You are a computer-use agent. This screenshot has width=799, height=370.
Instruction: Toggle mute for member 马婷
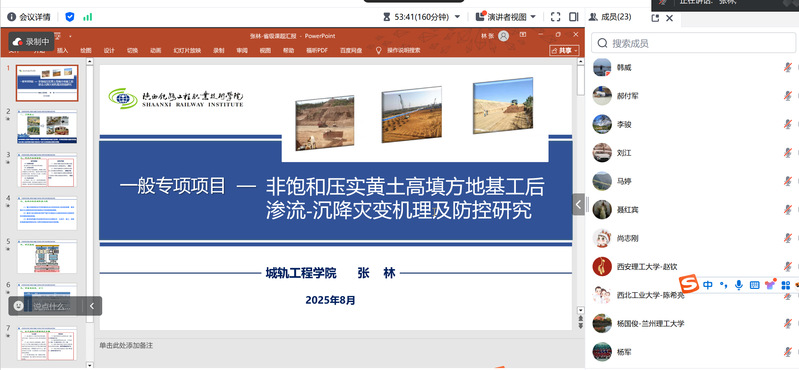coord(788,181)
